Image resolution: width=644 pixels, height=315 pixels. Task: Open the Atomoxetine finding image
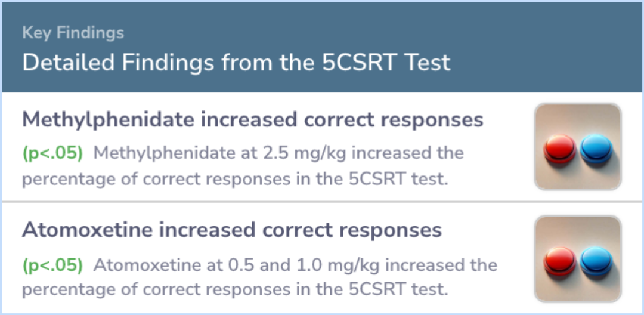pyautogui.click(x=578, y=258)
